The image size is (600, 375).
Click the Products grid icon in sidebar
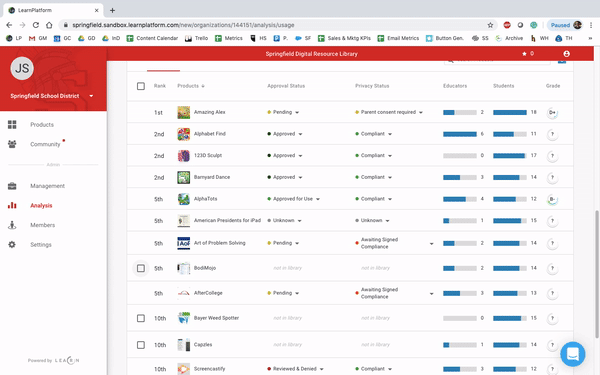coord(12,125)
